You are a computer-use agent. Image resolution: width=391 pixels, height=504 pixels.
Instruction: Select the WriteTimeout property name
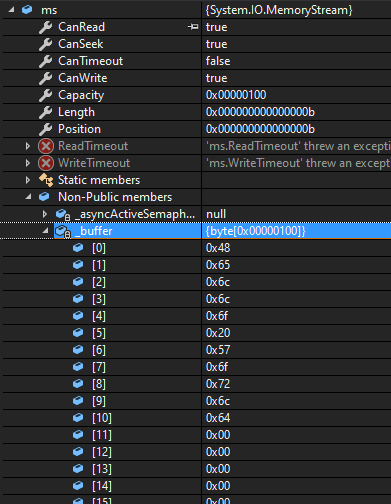94,163
